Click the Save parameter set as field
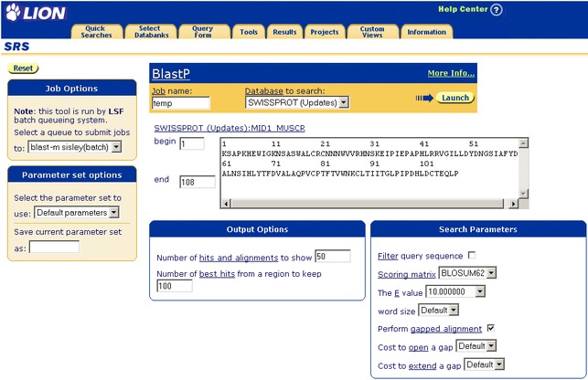 (x=54, y=247)
